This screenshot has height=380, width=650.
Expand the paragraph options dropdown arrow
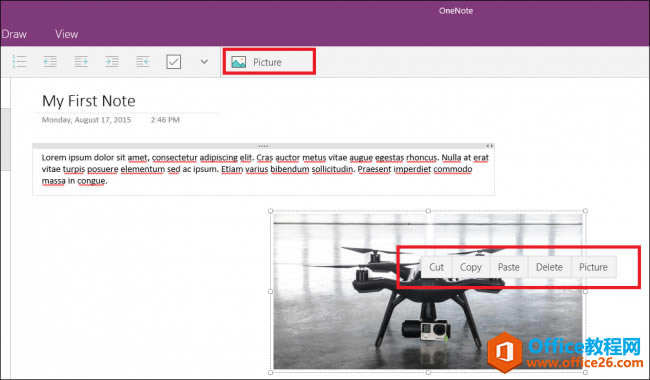204,62
